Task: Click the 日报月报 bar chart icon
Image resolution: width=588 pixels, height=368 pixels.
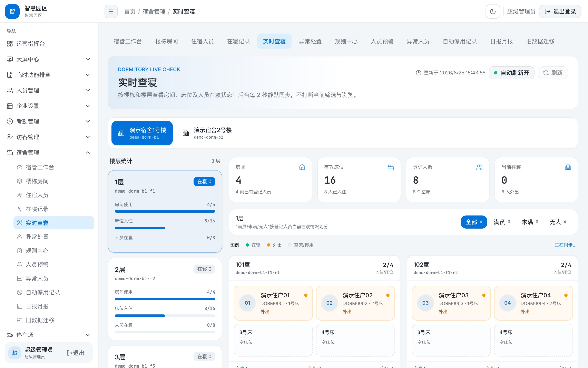Action: coord(19,306)
